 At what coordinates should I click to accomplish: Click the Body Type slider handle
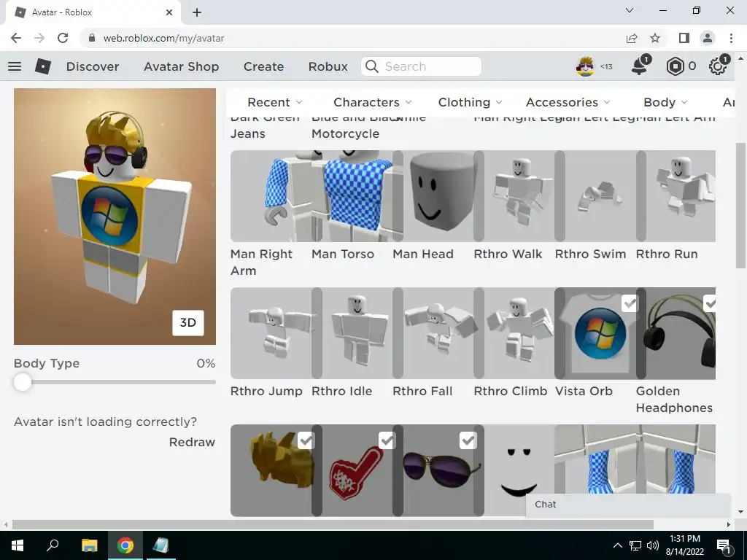coord(22,382)
